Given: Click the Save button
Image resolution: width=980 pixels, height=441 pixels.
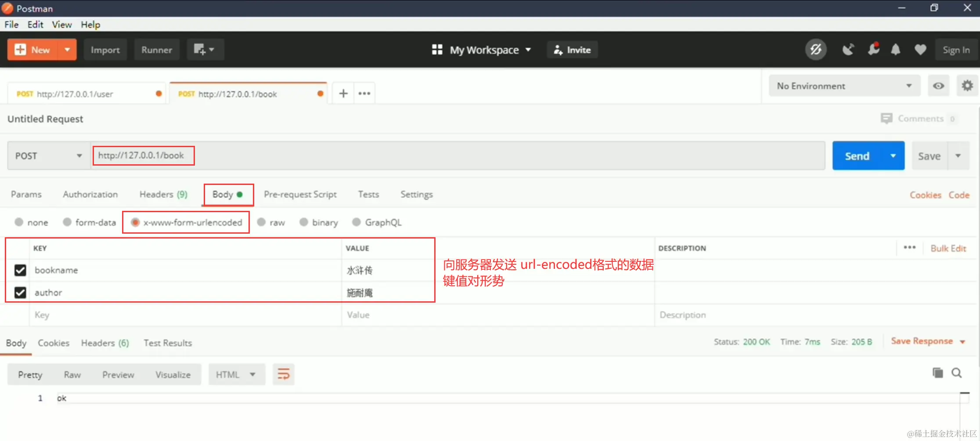Looking at the screenshot, I should (930, 156).
